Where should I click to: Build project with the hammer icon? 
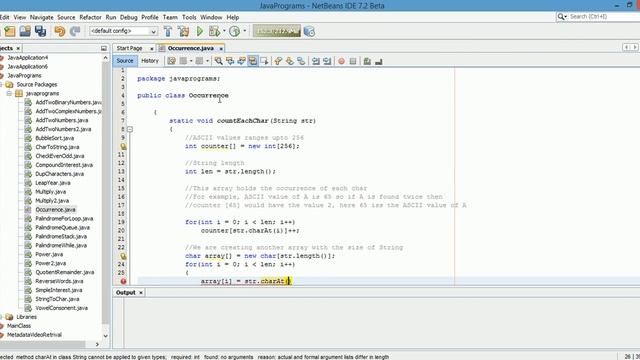click(168, 31)
